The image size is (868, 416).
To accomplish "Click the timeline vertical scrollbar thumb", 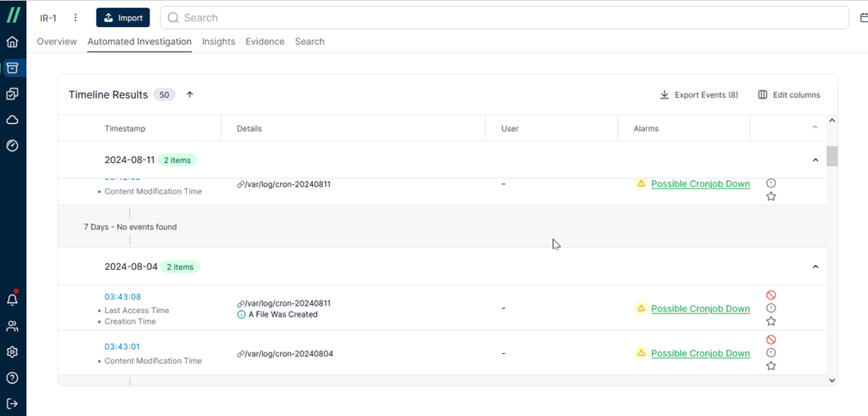I will pos(832,156).
